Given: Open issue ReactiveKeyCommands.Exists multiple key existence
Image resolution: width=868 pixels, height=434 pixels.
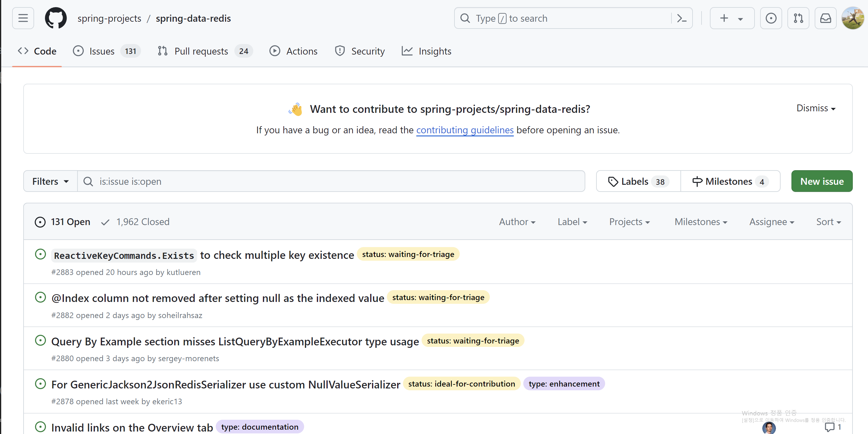Looking at the screenshot, I should [202, 255].
